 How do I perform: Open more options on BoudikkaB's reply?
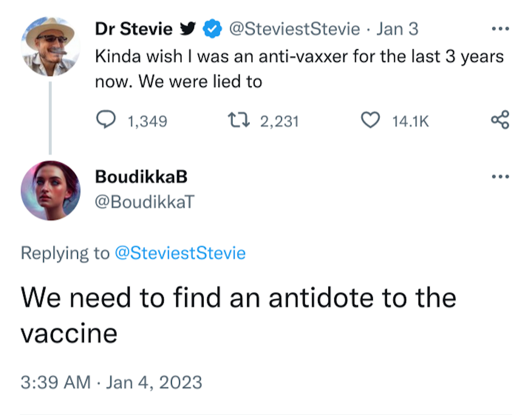500,177
